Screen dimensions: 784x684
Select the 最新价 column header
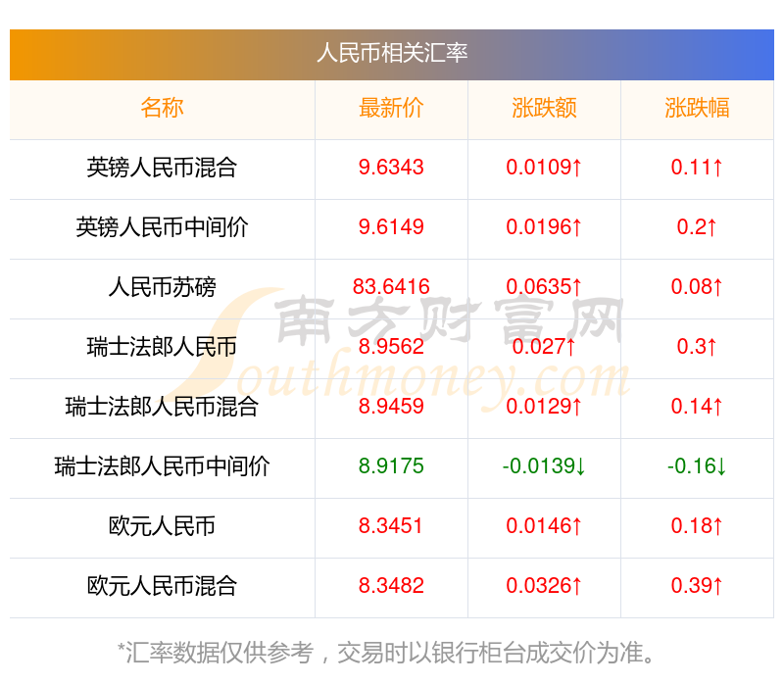click(x=391, y=108)
